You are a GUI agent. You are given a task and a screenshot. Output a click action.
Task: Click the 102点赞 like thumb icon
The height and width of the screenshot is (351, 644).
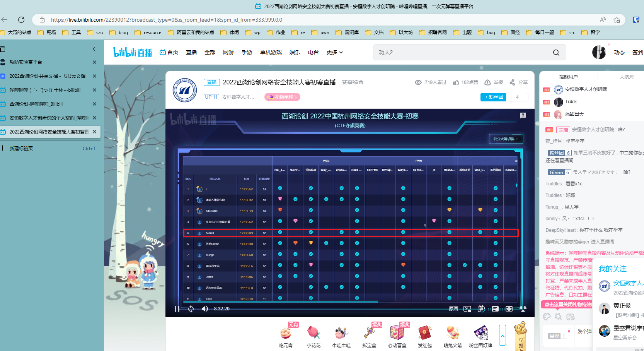click(456, 82)
